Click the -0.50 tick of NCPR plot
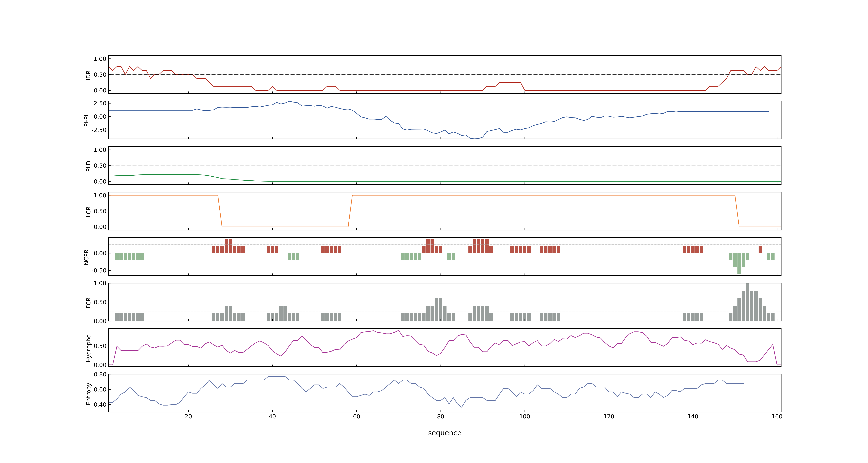 pyautogui.click(x=99, y=271)
